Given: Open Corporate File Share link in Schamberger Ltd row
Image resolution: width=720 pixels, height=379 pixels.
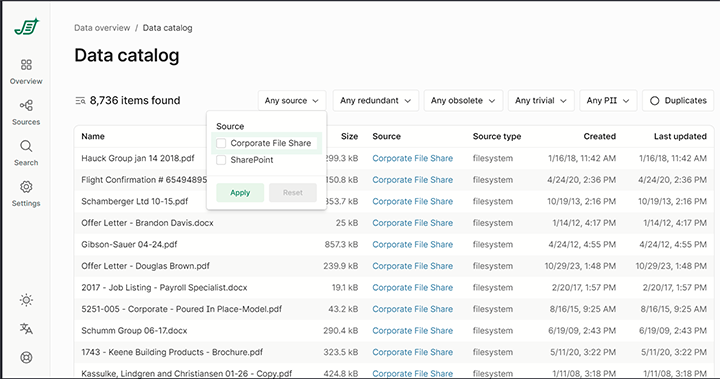Looking at the screenshot, I should point(412,202).
